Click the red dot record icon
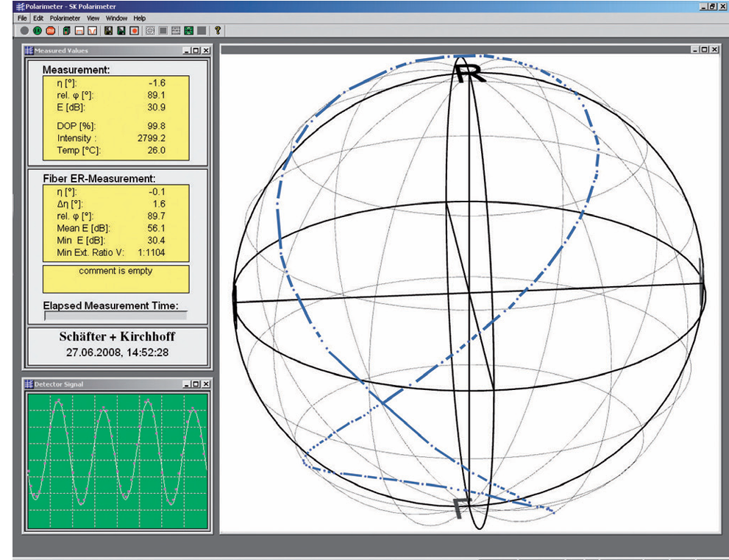Image resolution: width=729 pixels, height=560 pixels. pyautogui.click(x=134, y=31)
